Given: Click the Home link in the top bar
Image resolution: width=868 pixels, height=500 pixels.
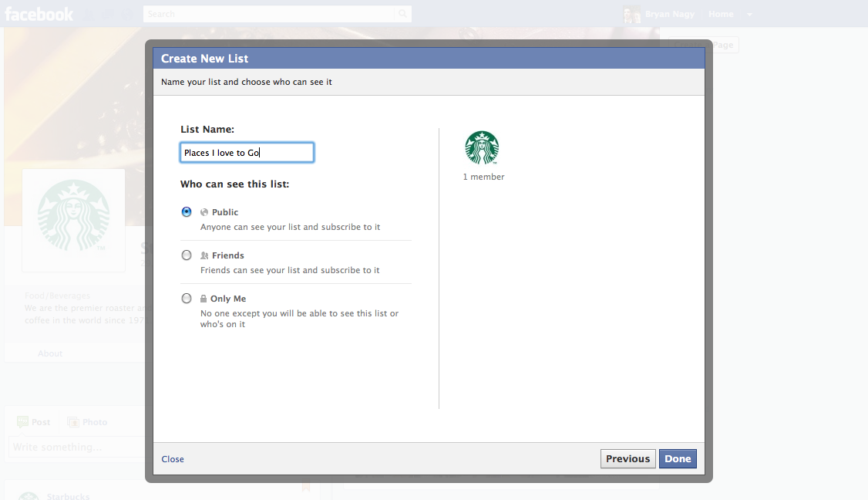Looking at the screenshot, I should pos(721,14).
